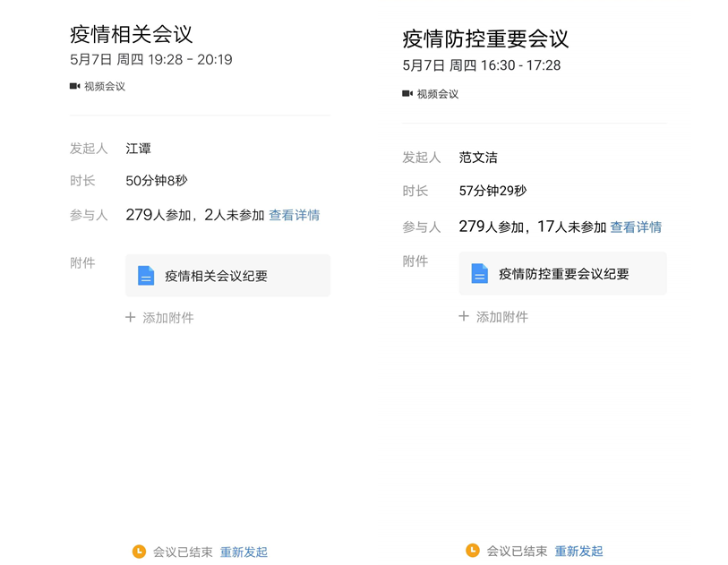728x565 pixels.
Task: Select initiator name 范文洁
Action: 478,158
